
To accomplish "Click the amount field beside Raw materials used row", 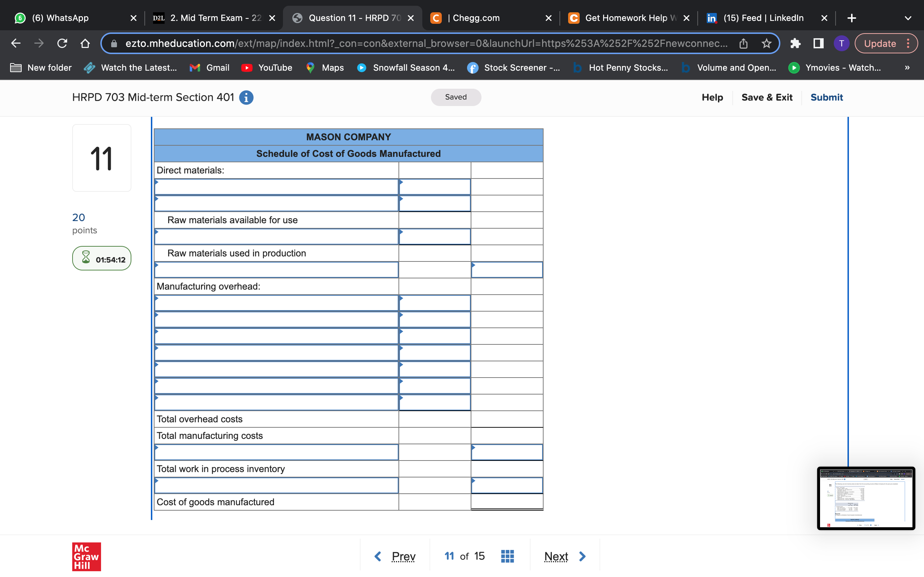I will pos(435,253).
